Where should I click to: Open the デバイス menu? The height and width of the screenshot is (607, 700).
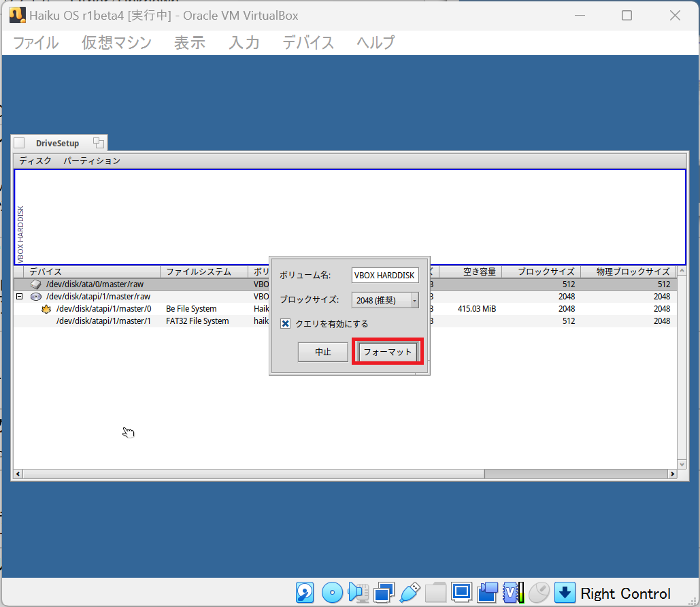click(x=308, y=43)
